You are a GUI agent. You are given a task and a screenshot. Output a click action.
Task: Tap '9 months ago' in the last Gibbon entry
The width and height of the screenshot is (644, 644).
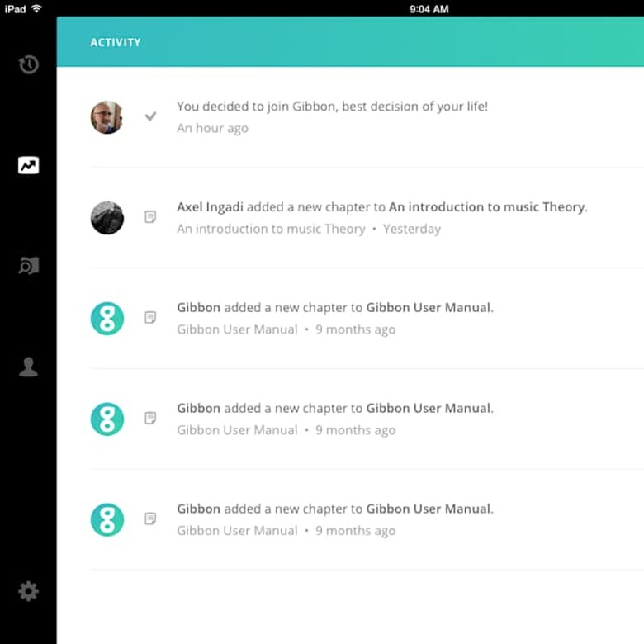[x=355, y=531]
